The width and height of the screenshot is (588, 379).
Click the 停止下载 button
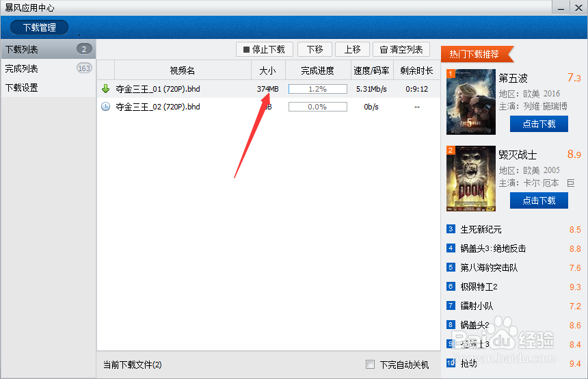[x=265, y=49]
